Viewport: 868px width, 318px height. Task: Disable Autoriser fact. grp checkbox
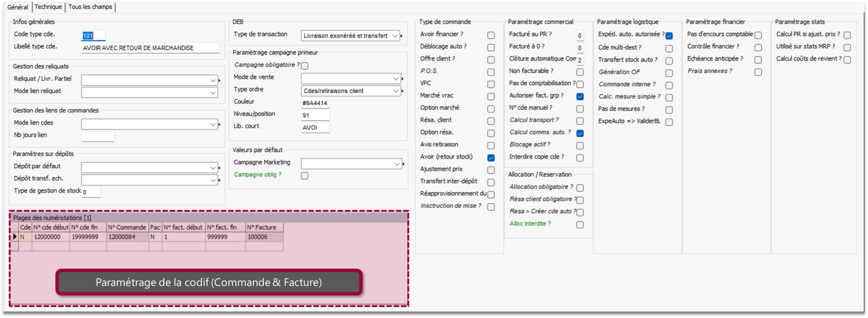pos(580,96)
